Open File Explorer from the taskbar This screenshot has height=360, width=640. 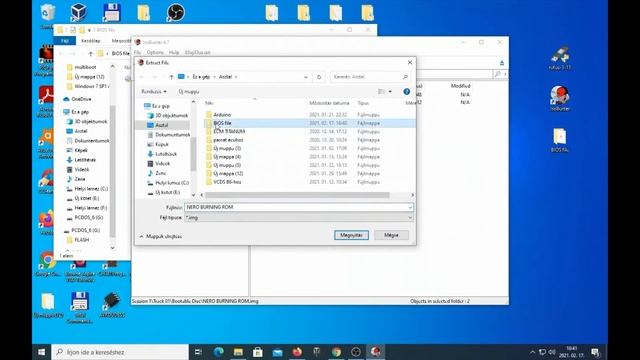pyautogui.click(x=238, y=352)
